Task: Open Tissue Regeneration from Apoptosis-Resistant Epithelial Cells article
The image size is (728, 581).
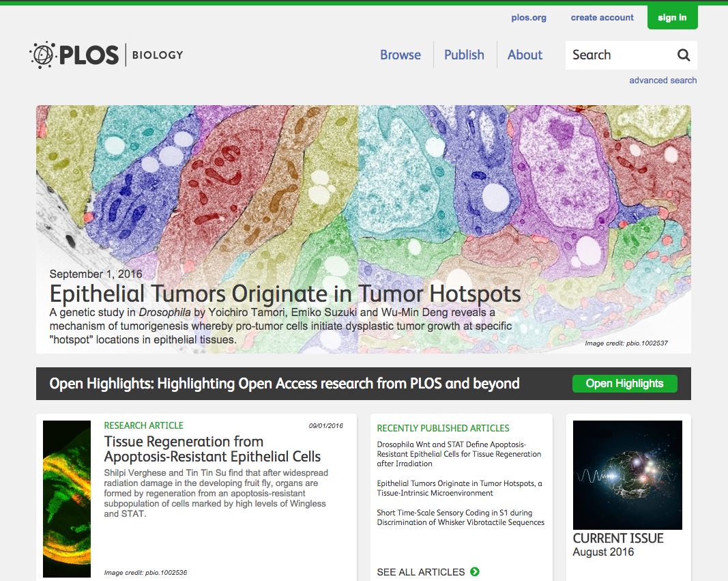Action: (x=212, y=449)
